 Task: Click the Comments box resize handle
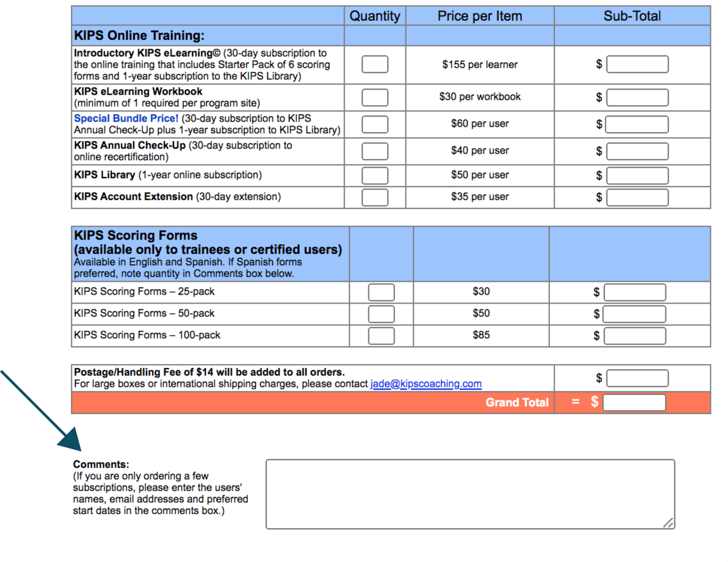[668, 523]
